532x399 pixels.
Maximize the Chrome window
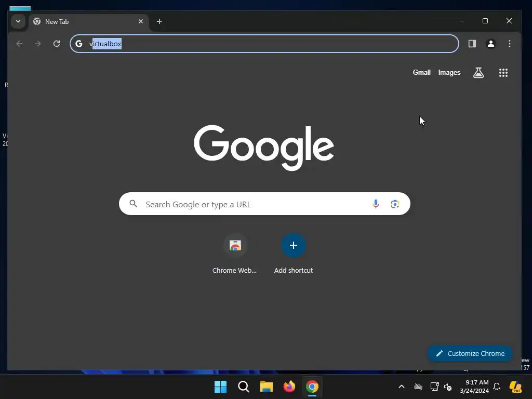click(x=485, y=21)
